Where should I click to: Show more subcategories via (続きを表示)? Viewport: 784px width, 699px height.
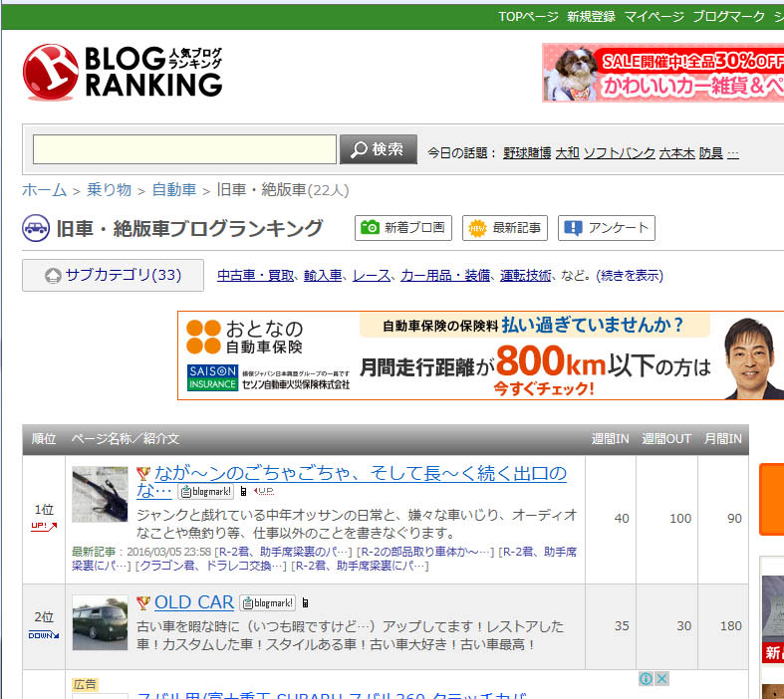pyautogui.click(x=630, y=276)
